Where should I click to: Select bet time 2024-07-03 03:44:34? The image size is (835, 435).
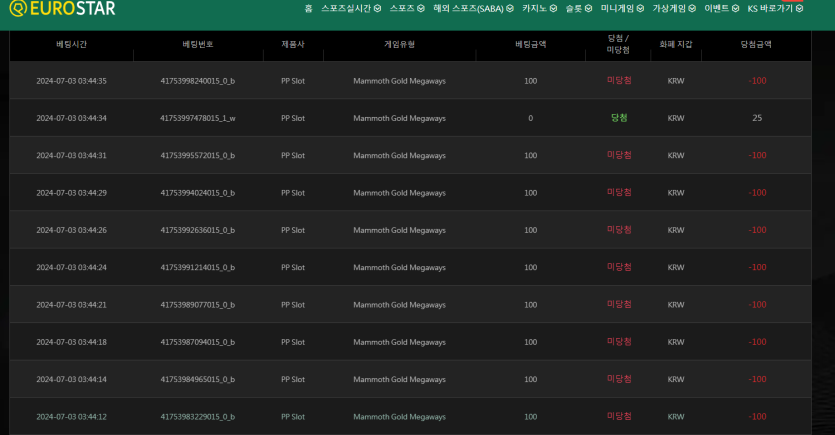click(x=71, y=118)
